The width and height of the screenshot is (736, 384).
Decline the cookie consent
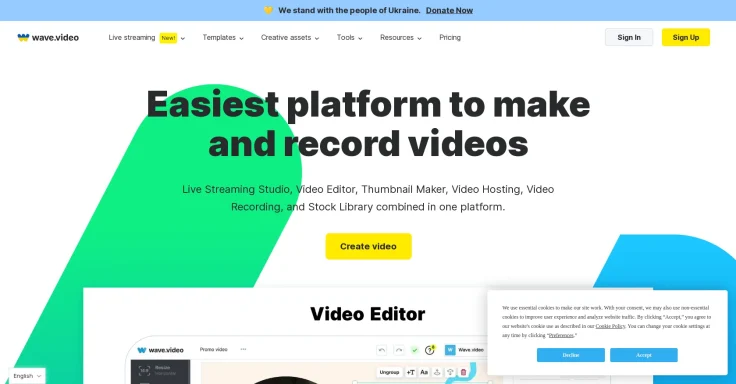click(570, 355)
